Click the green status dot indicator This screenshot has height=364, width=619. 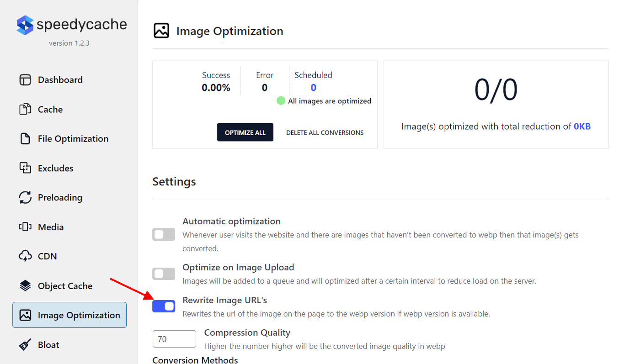click(x=281, y=100)
